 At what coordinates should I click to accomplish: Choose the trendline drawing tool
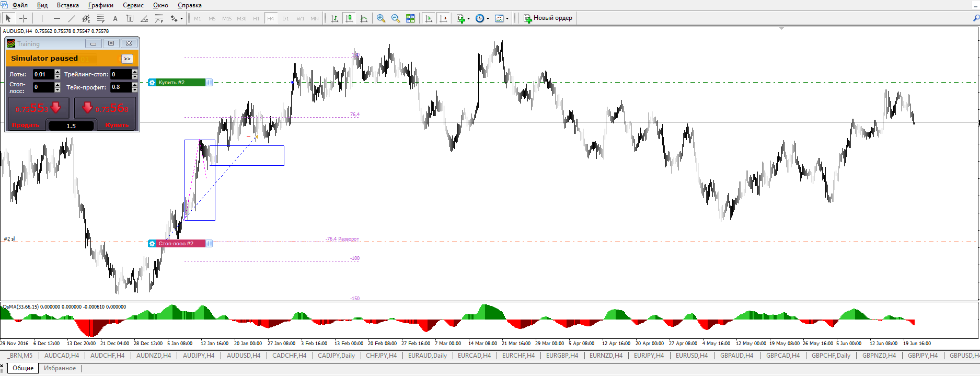[x=72, y=18]
